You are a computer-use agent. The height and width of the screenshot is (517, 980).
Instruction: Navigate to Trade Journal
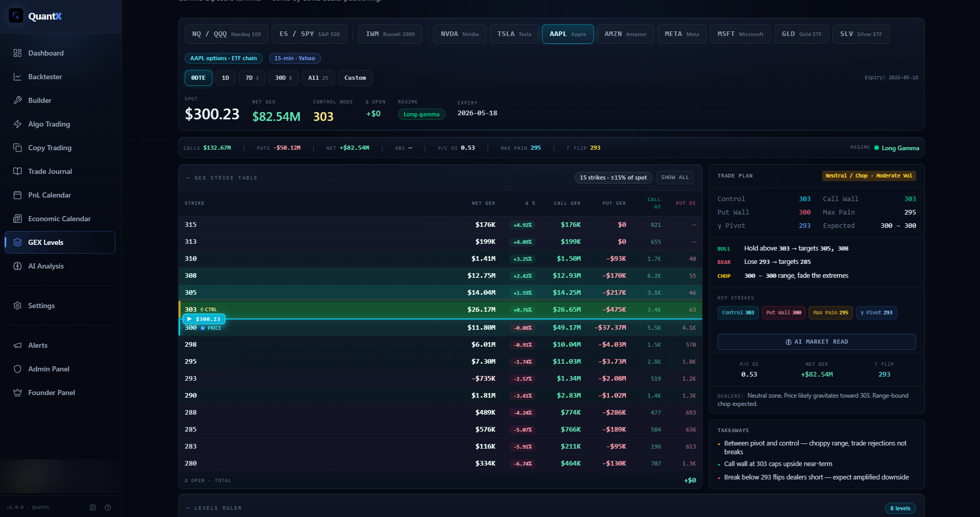tap(60, 171)
